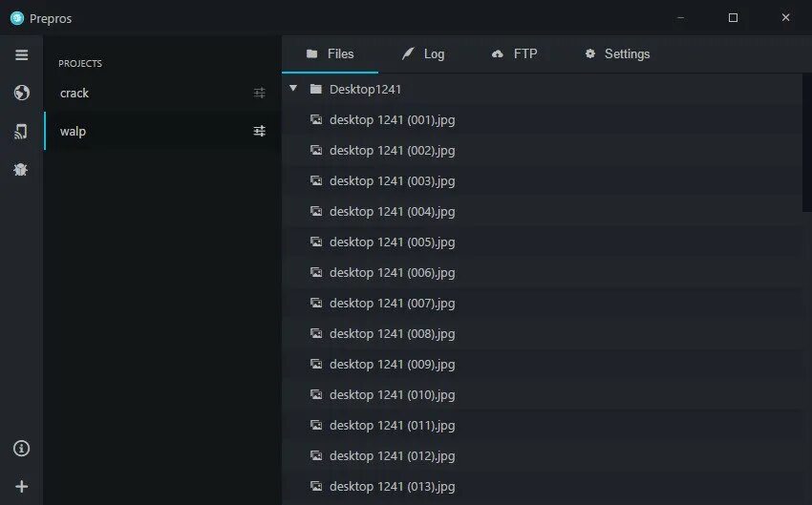Select the walp project
Image resolution: width=812 pixels, height=505 pixels.
(x=162, y=131)
